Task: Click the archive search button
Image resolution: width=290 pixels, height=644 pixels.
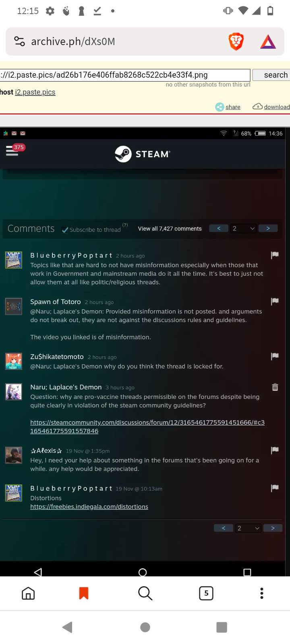Action: [x=272, y=75]
